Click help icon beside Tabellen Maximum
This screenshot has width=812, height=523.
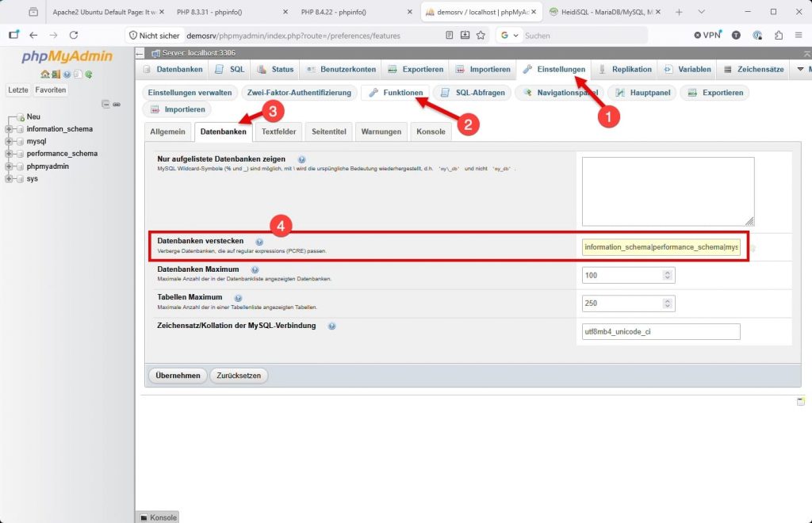point(238,298)
